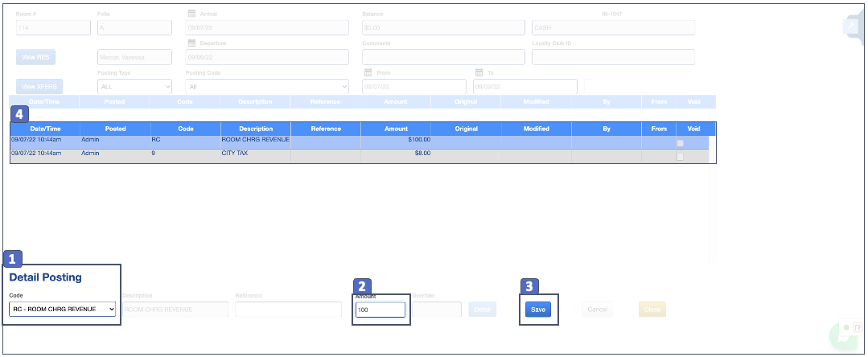Open the To date calendar icon
Image resolution: width=868 pixels, height=357 pixels.
coord(479,72)
